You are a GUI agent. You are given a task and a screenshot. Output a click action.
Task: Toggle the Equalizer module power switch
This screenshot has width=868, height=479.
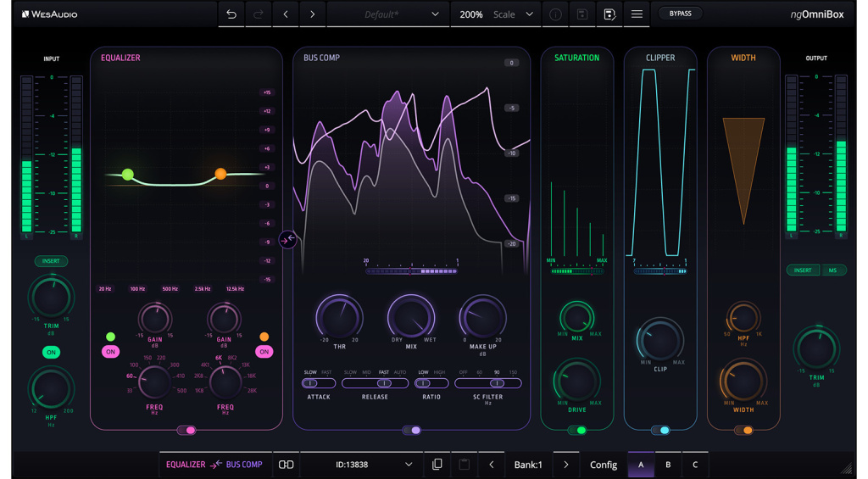(186, 431)
